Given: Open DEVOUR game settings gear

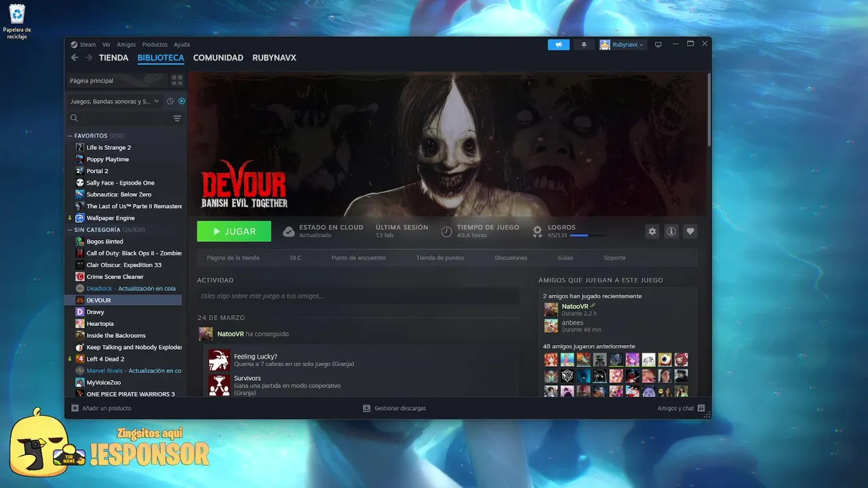Looking at the screenshot, I should [x=652, y=231].
